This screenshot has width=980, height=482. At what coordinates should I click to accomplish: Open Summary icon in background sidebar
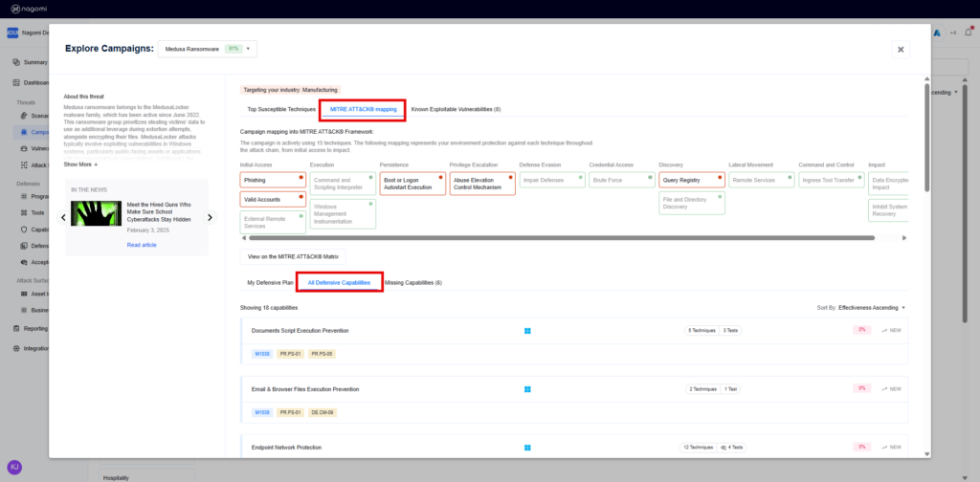click(16, 62)
